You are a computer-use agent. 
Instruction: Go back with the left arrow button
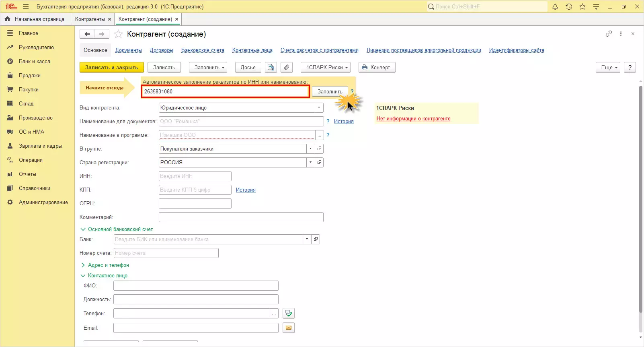87,34
